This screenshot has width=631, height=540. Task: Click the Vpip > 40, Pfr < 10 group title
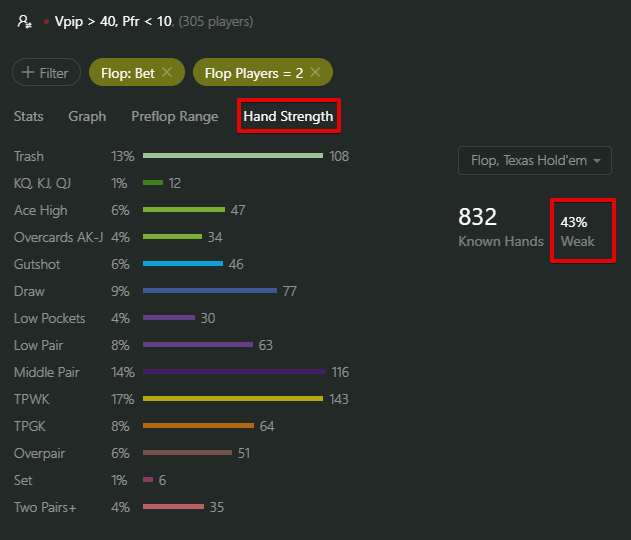[x=113, y=21]
